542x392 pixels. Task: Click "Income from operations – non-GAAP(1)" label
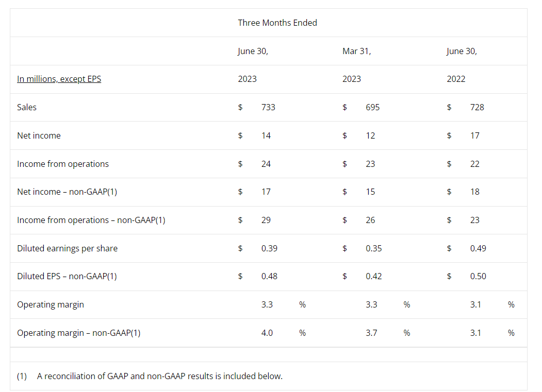(91, 220)
